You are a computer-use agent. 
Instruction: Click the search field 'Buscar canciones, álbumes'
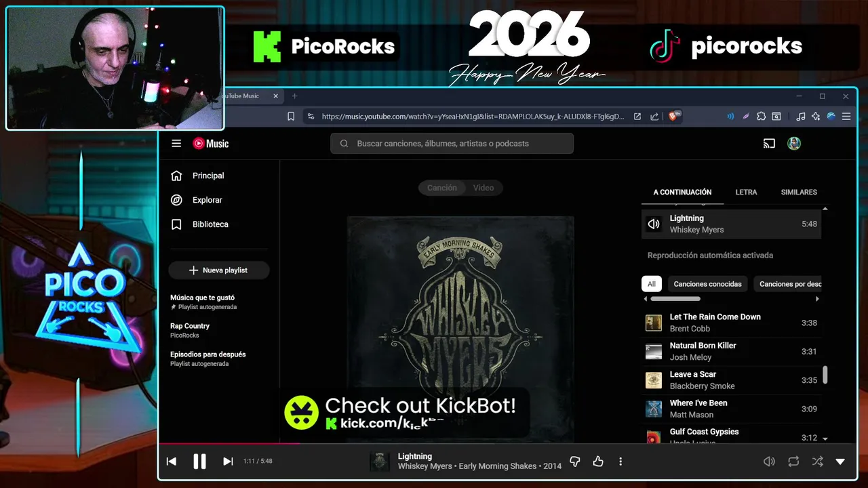click(452, 143)
